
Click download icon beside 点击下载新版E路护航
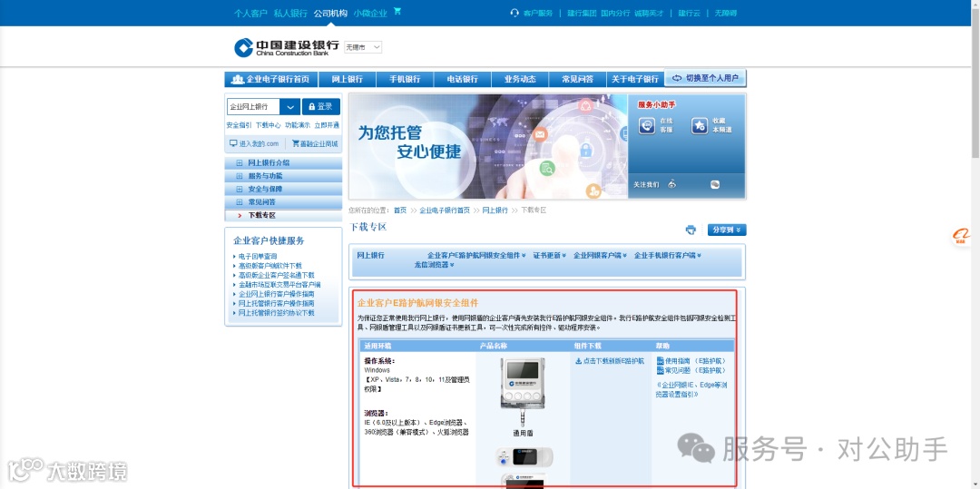579,361
